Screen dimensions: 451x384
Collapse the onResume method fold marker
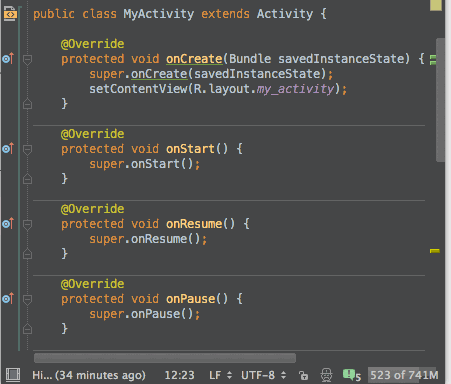tap(27, 225)
